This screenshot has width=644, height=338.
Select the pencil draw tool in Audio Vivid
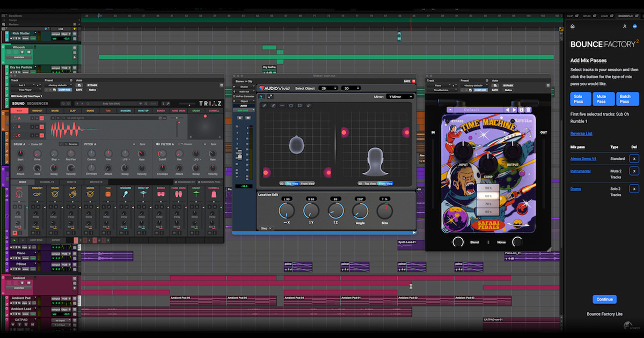pyautogui.click(x=264, y=106)
